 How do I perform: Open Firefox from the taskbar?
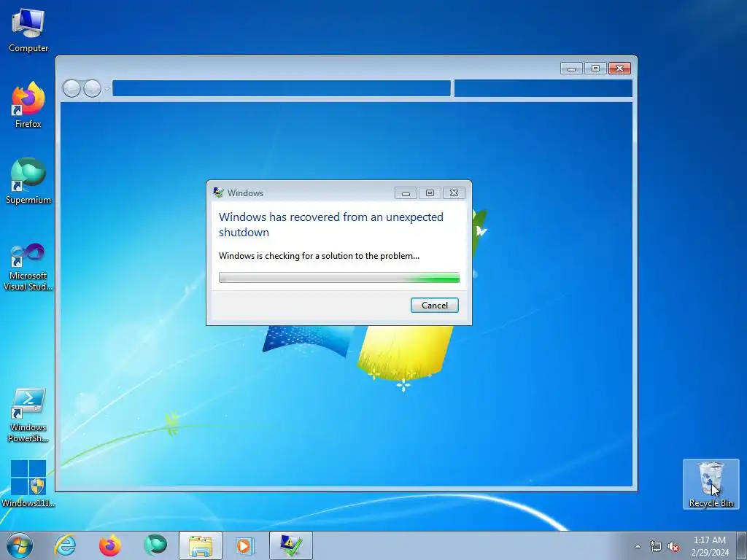[x=109, y=545]
